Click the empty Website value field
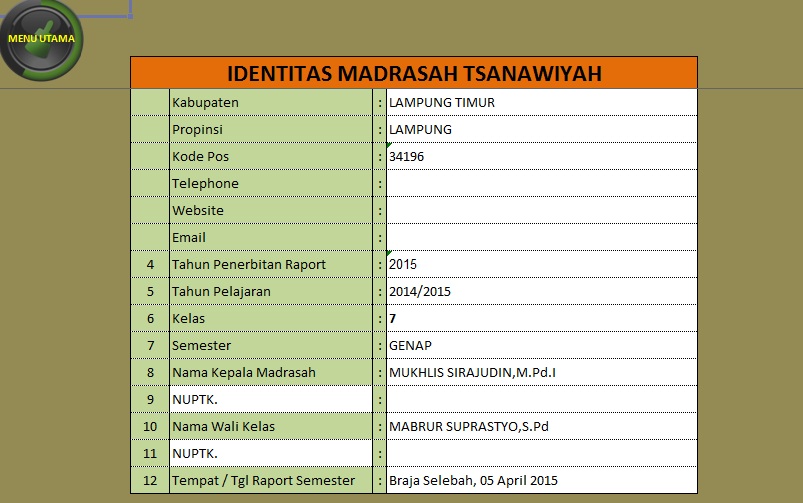Viewport: 803px width, 503px height. tap(542, 211)
